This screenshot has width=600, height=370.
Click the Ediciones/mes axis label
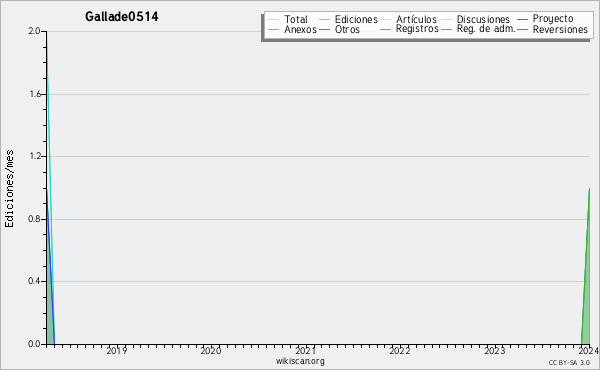[x=9, y=189]
